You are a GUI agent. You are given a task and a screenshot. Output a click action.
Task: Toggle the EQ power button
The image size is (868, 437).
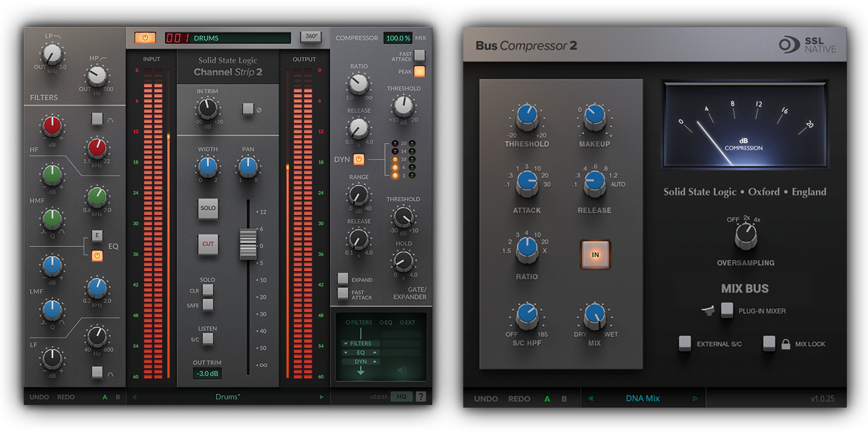(97, 255)
